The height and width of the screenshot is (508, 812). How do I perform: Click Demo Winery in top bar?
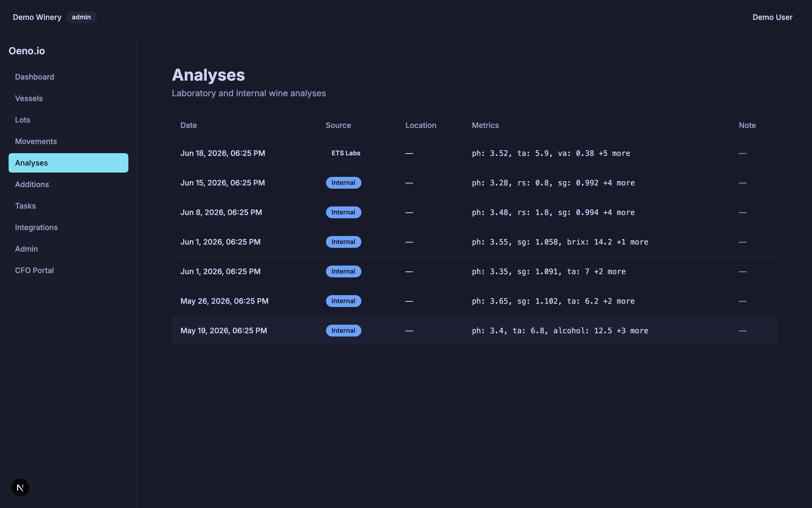coord(37,17)
